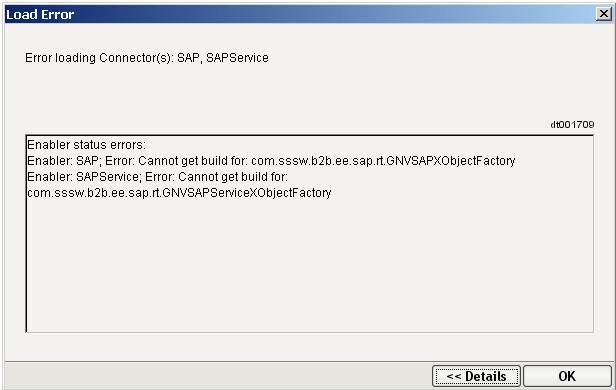616x390 pixels.
Task: Click the 'Enabler status errors:' heading line
Action: (x=86, y=145)
